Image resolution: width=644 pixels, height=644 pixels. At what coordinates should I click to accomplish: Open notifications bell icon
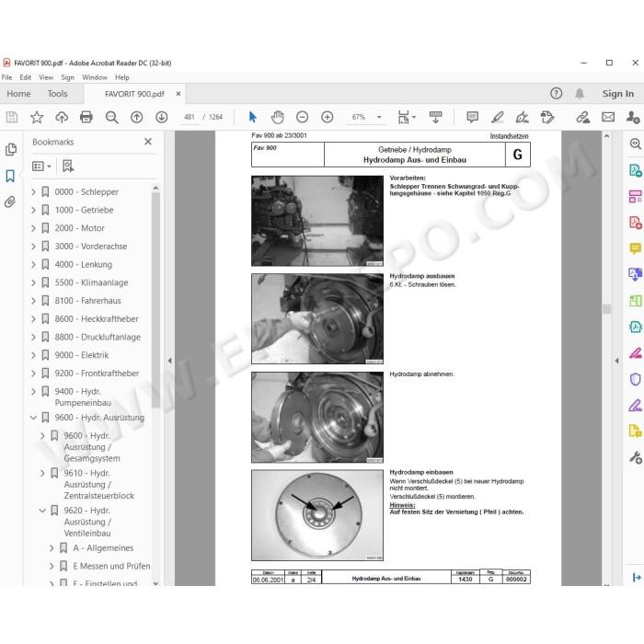pos(580,94)
